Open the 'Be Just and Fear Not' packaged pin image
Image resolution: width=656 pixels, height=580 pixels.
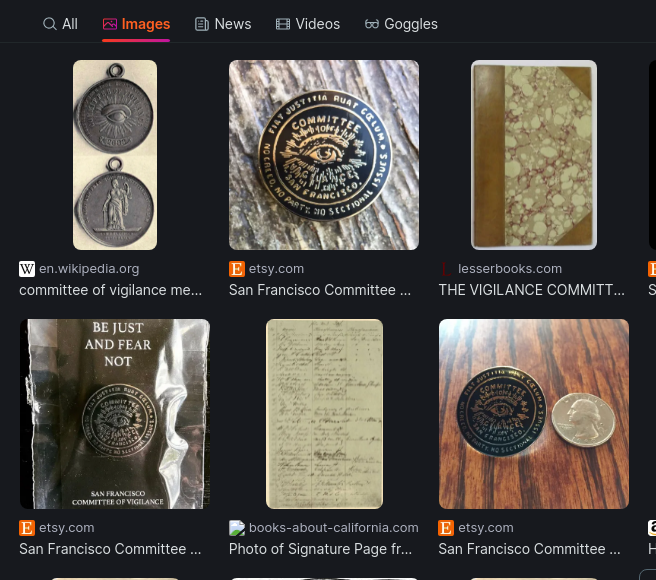coord(115,414)
